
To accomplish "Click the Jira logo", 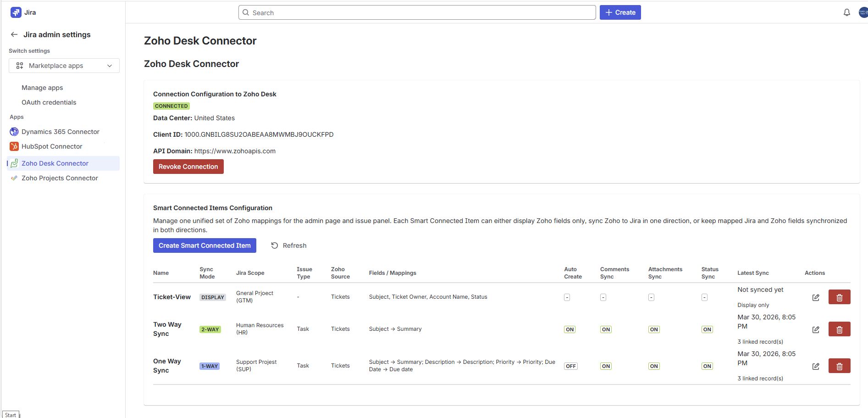I will tap(16, 12).
